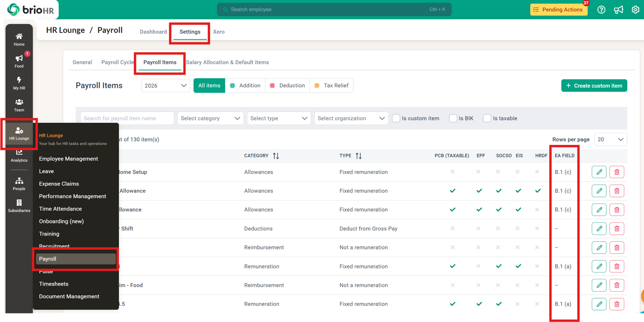The width and height of the screenshot is (644, 322).
Task: Open the 2026 year dropdown
Action: pyautogui.click(x=166, y=86)
